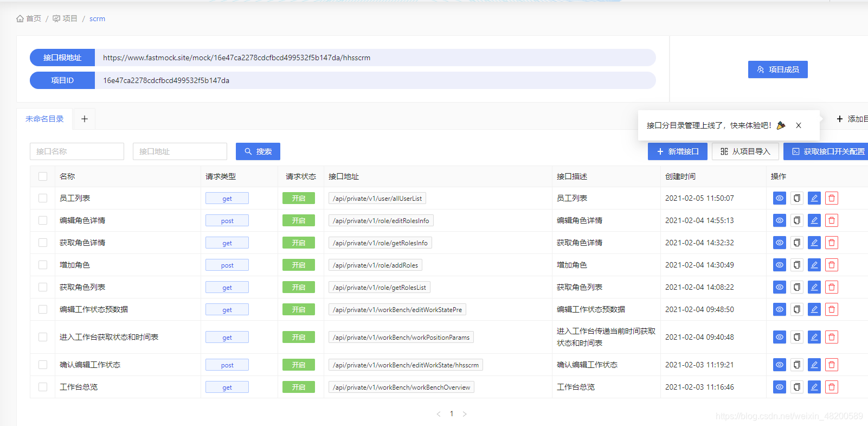
Task: Edit the 确认编辑工作状态 interface
Action: point(814,365)
